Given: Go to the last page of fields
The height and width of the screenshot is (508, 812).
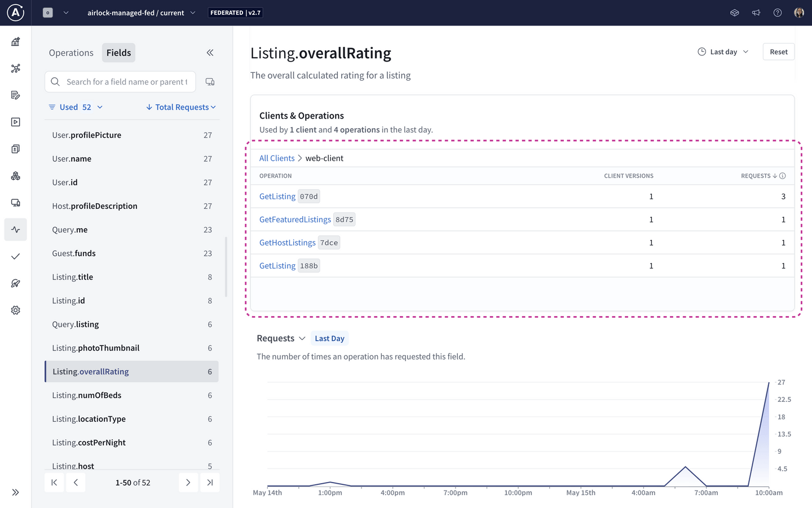Looking at the screenshot, I should [x=209, y=482].
